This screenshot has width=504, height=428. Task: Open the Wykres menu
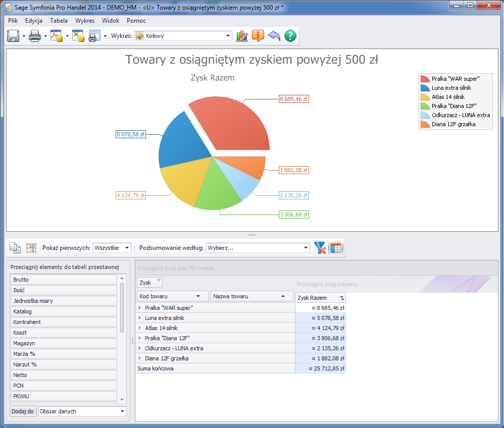click(x=85, y=21)
